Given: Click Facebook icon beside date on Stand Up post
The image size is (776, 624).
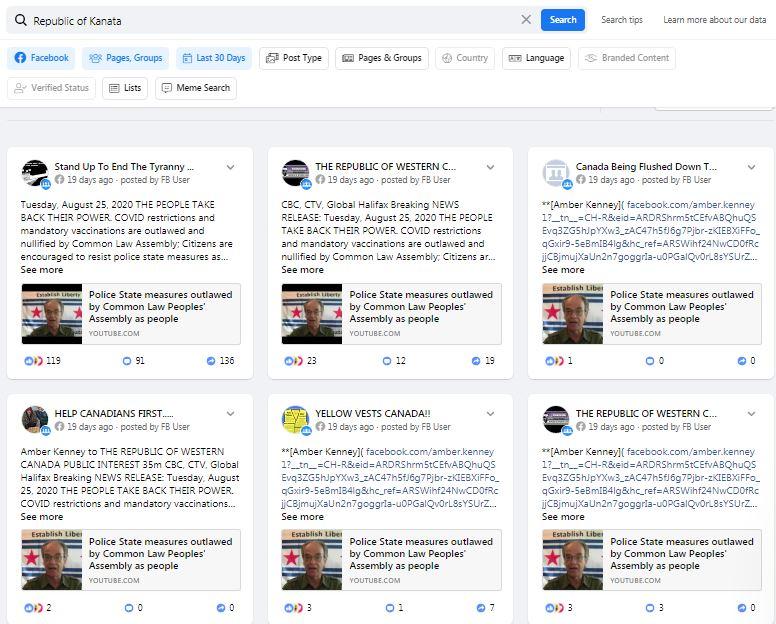Looking at the screenshot, I should 59,180.
